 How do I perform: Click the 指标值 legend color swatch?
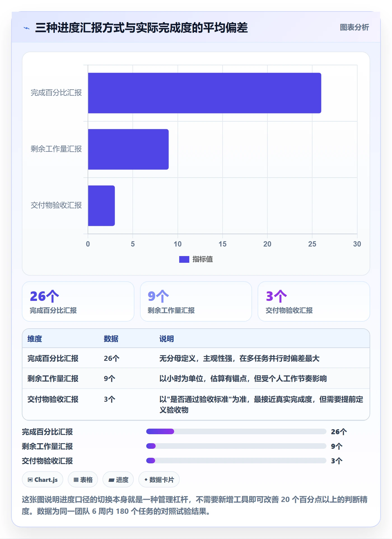pyautogui.click(x=184, y=259)
